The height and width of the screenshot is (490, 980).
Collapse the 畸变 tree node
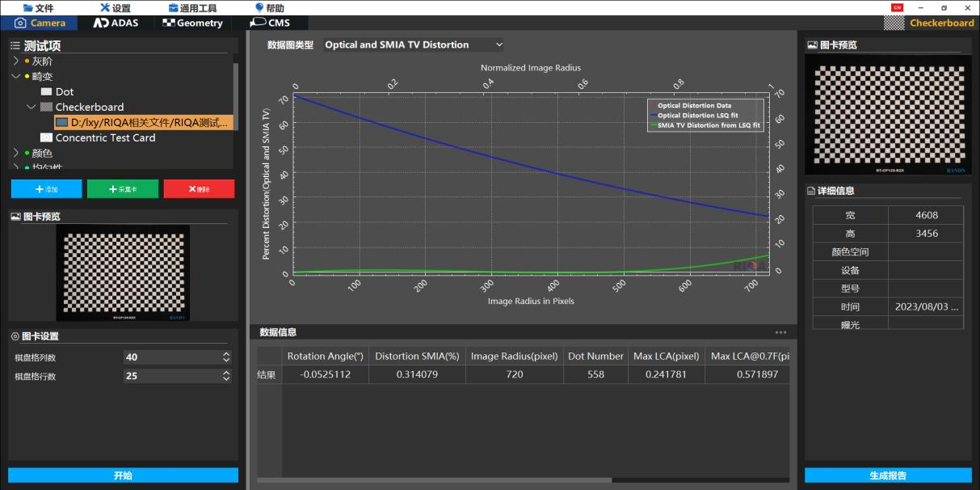click(x=16, y=77)
